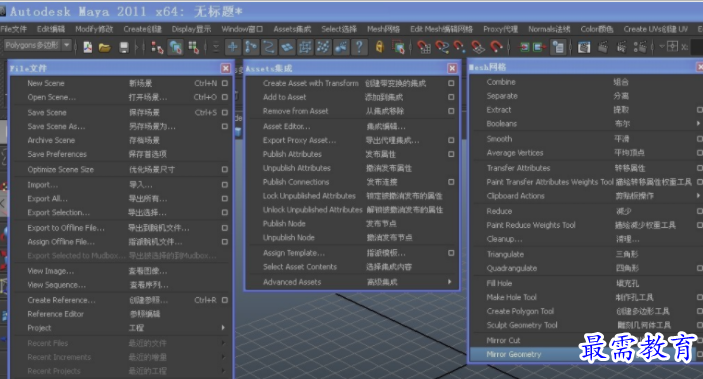Open the Create Reference option box
Viewport: 703px width, 379px height.
(x=225, y=300)
